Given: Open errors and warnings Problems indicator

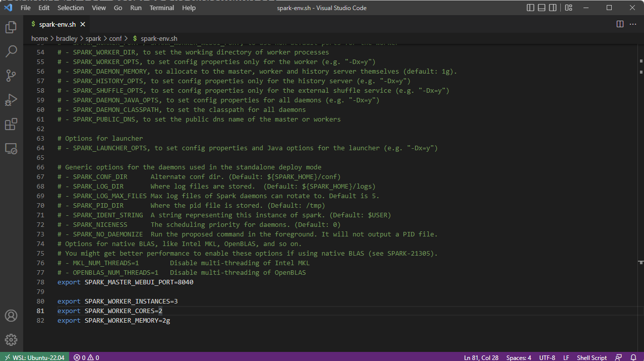Looking at the screenshot, I should pyautogui.click(x=86, y=357).
